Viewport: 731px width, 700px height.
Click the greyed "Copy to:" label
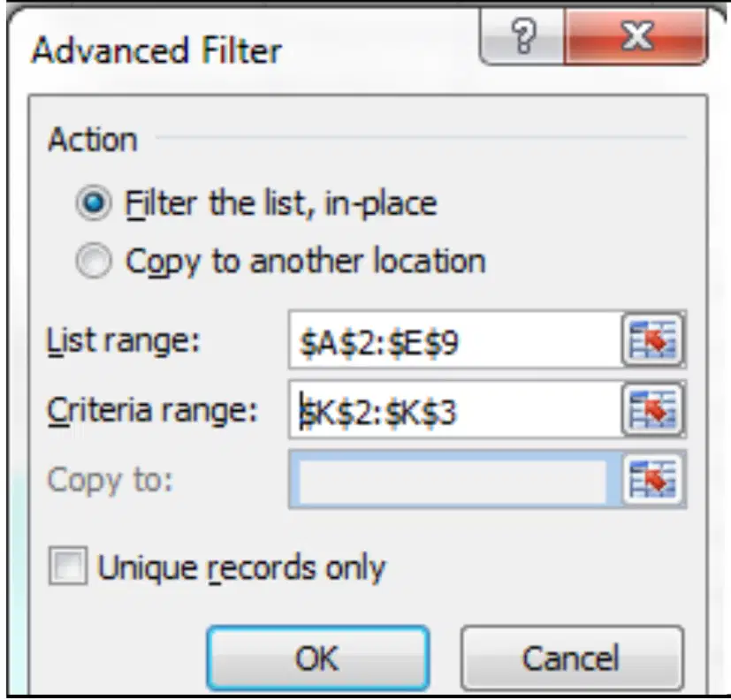point(110,480)
